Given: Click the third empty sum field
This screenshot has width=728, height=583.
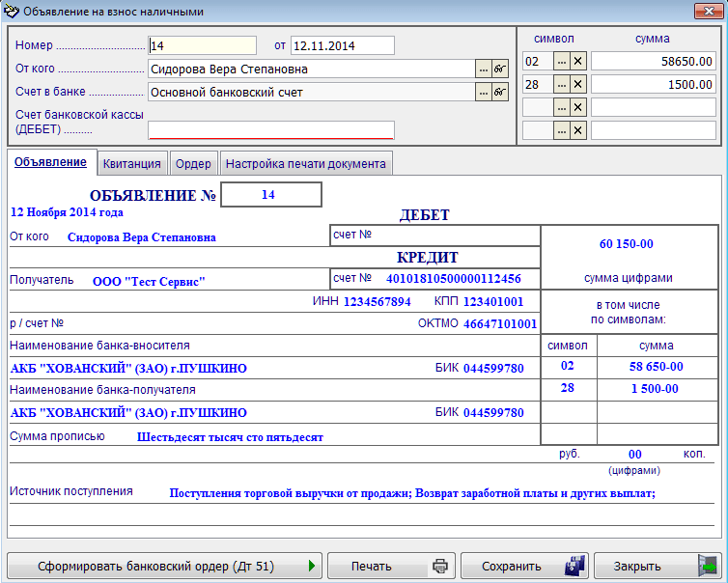Looking at the screenshot, I should tap(654, 107).
